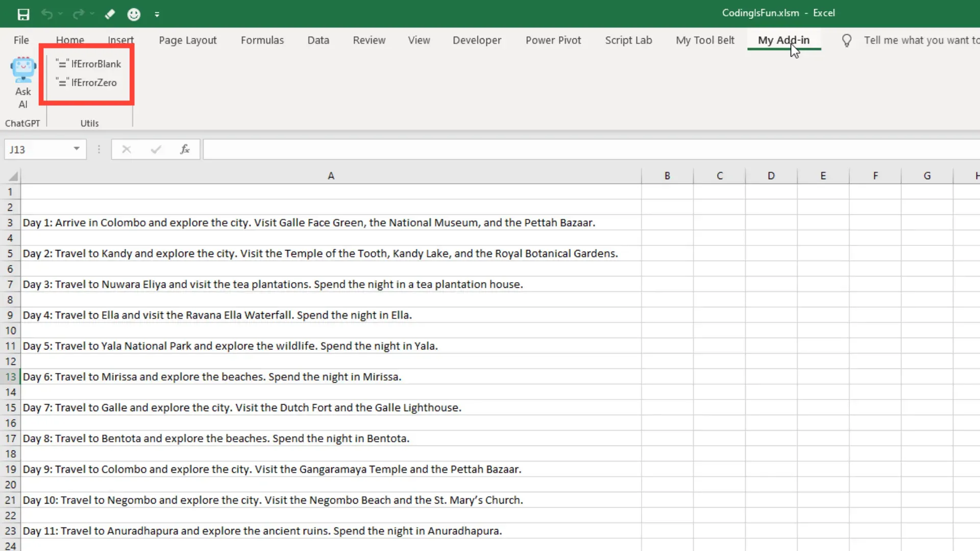Switch to the Formulas tab
The image size is (980, 551).
(262, 40)
